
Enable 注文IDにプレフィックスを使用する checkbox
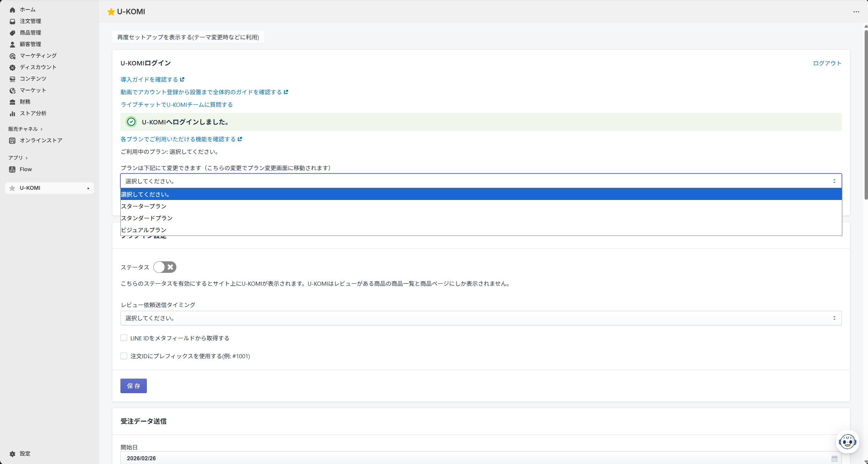pyautogui.click(x=124, y=356)
